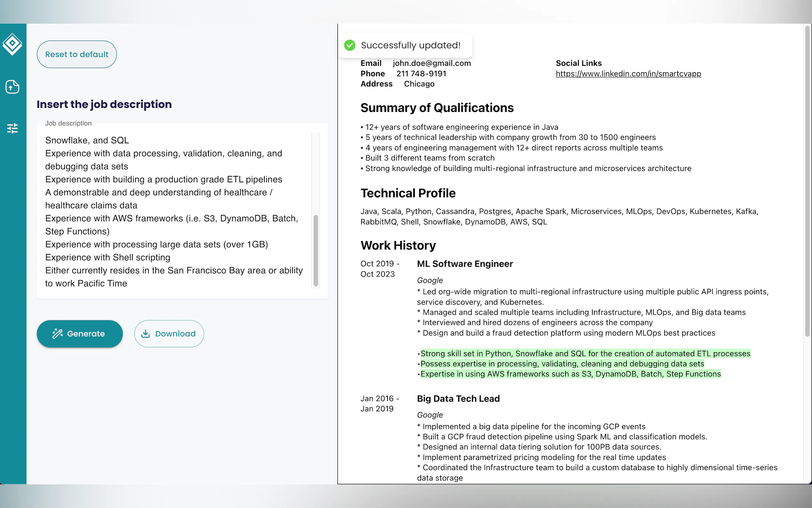This screenshot has width=812, height=508.
Task: Click the Technical Profile heading
Action: (408, 193)
